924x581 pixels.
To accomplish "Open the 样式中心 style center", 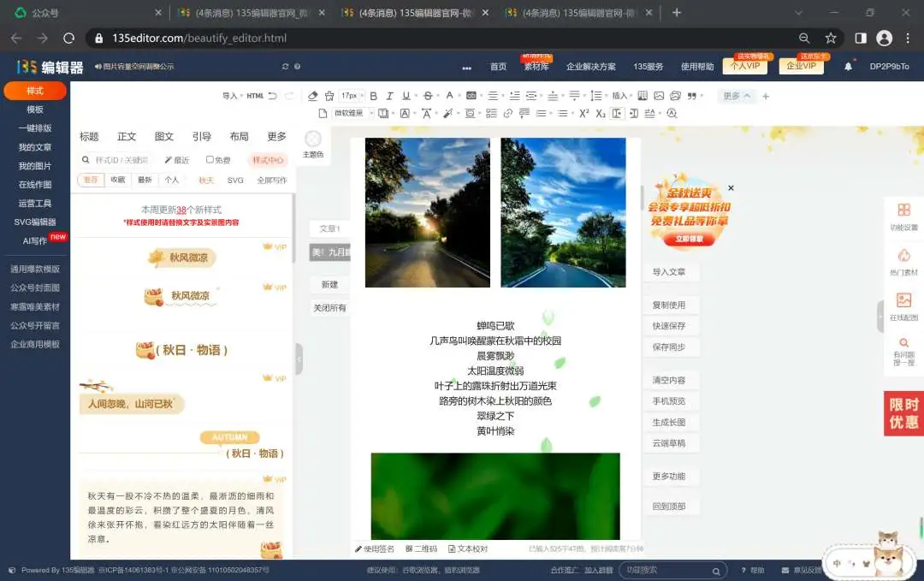I will click(x=268, y=160).
